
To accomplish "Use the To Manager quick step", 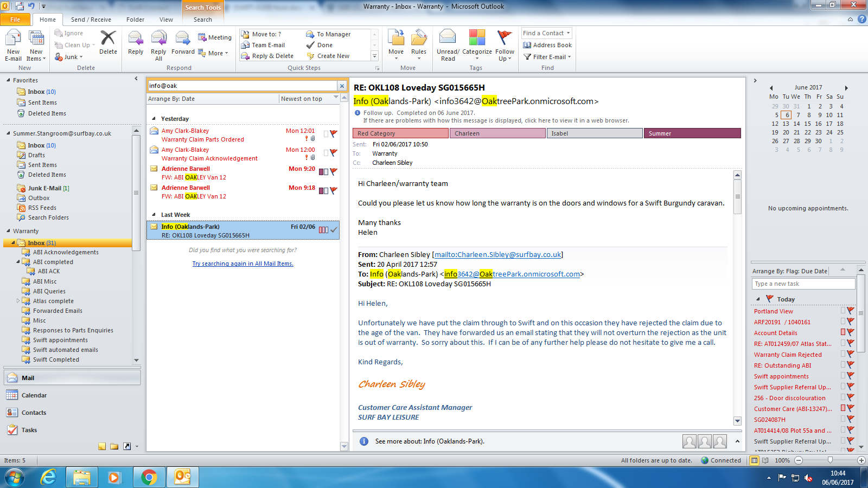I will click(329, 34).
